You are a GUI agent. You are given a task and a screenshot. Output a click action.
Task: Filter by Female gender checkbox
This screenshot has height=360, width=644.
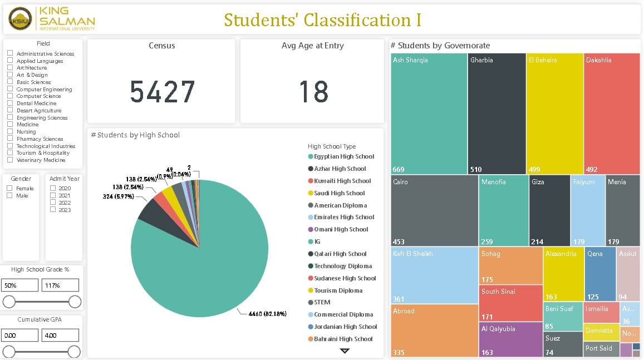pos(9,188)
